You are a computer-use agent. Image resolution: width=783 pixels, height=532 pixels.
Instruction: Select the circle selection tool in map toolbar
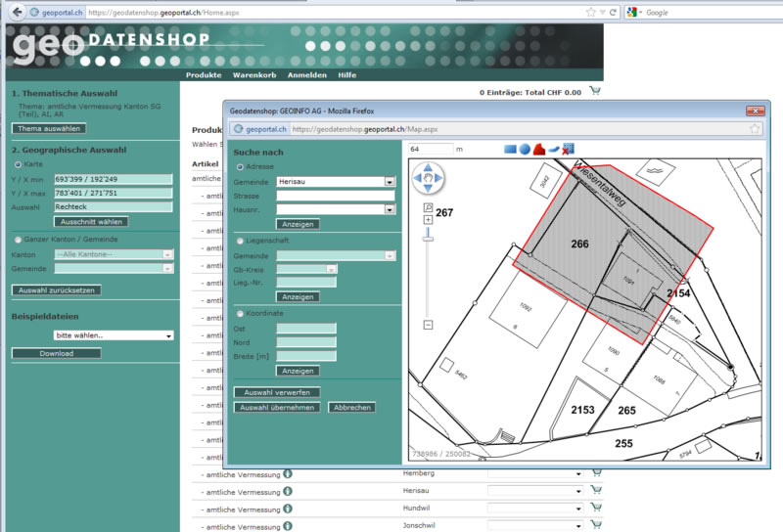point(525,149)
